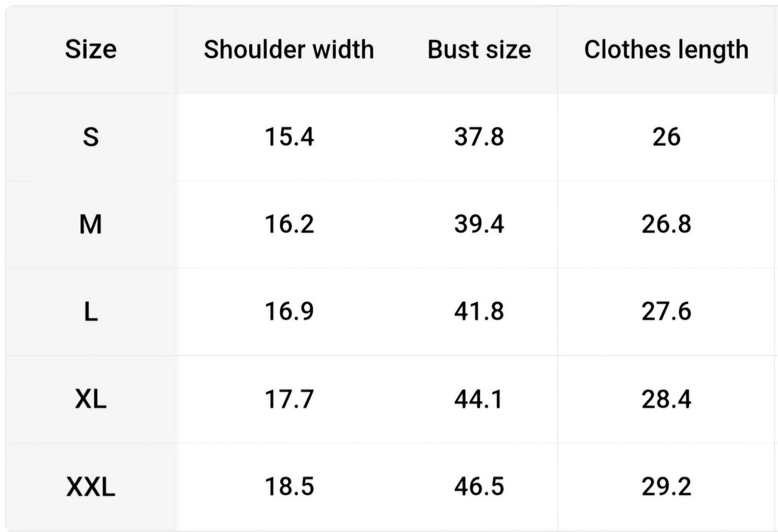Click the Clothes length column header
Viewport: 778px width, 532px height.
point(666,49)
